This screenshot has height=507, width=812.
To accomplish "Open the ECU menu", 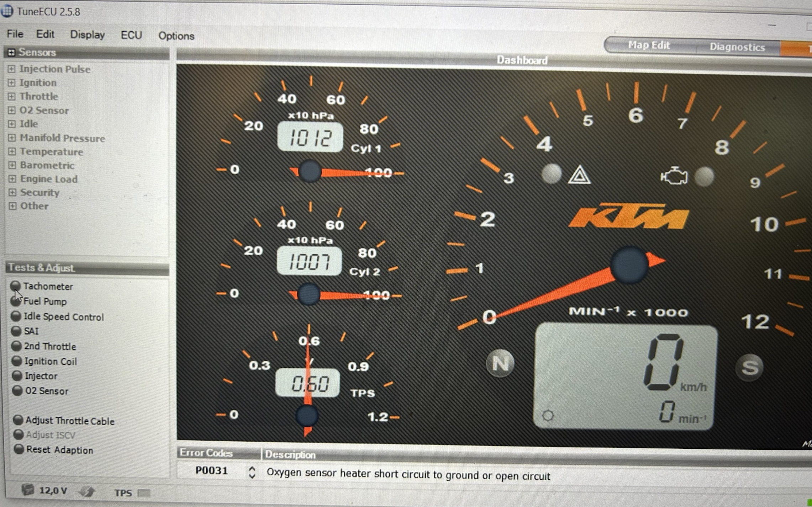I will [131, 35].
